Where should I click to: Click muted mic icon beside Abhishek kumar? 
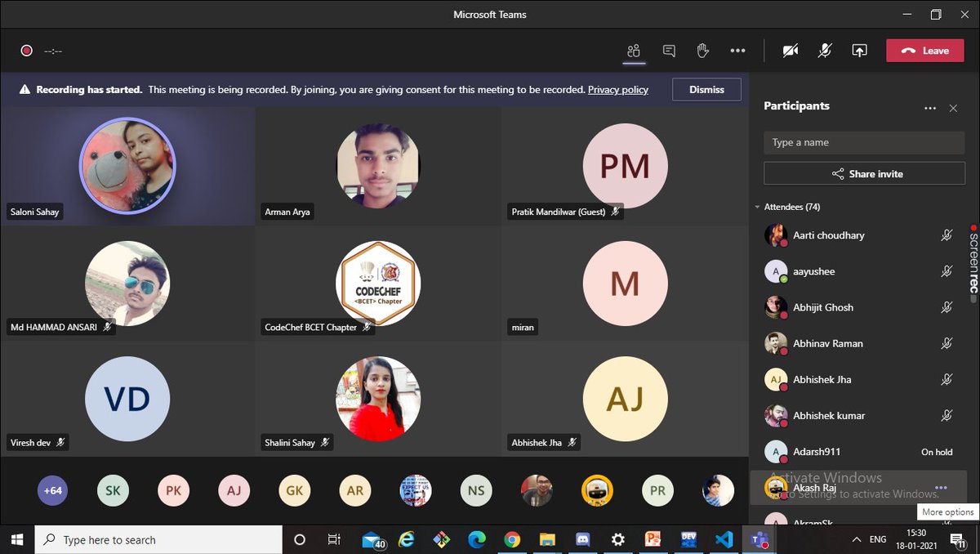pos(947,415)
